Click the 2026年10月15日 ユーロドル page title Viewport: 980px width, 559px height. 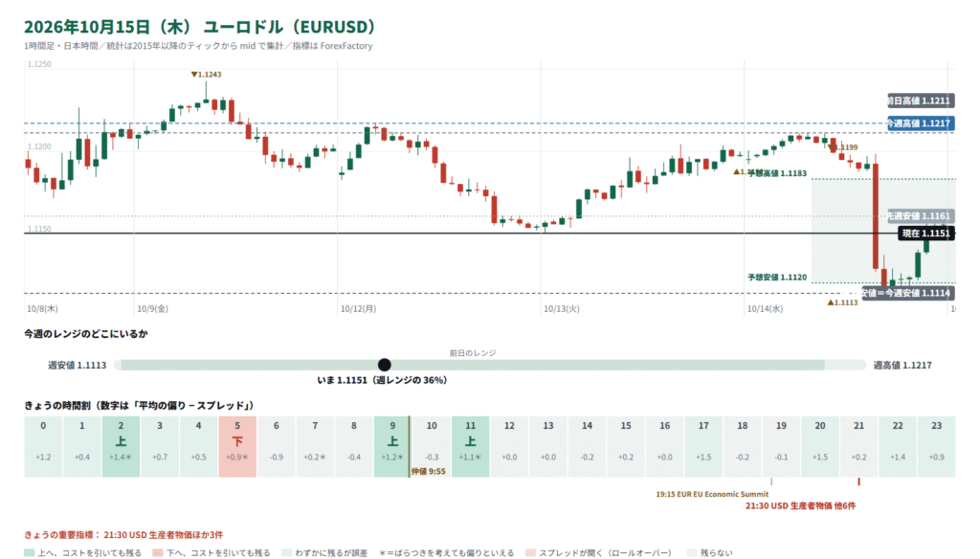tap(201, 27)
